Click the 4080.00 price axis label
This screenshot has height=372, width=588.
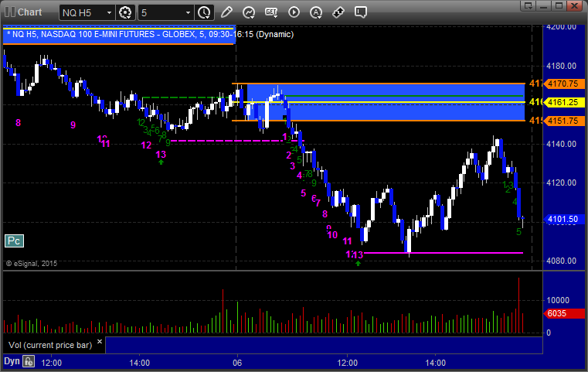tap(562, 261)
